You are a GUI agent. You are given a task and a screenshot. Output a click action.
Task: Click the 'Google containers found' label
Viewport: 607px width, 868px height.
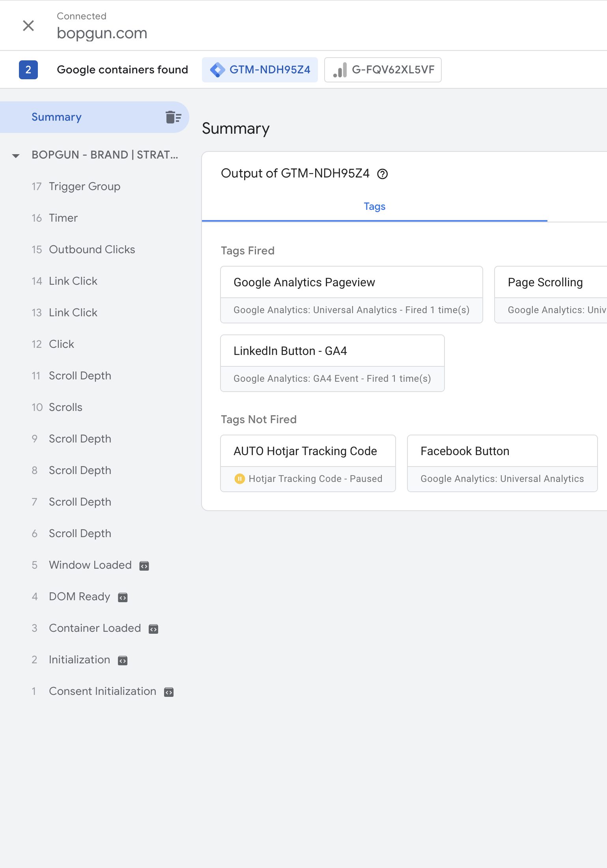click(x=122, y=70)
